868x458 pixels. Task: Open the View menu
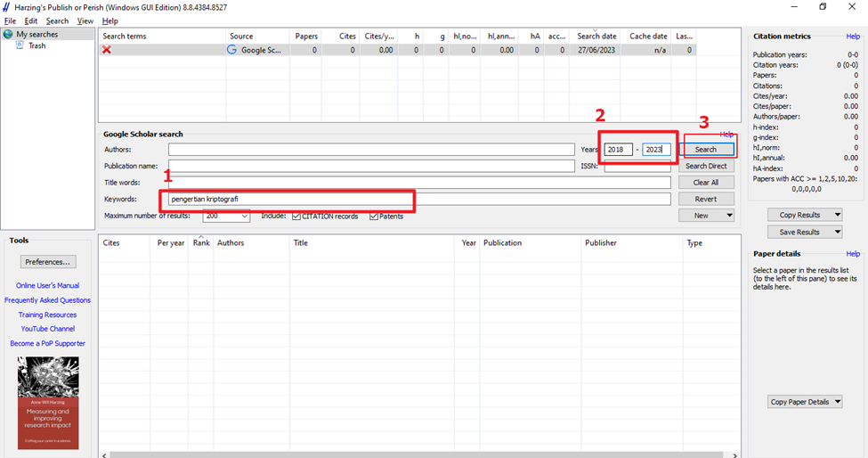pos(85,21)
